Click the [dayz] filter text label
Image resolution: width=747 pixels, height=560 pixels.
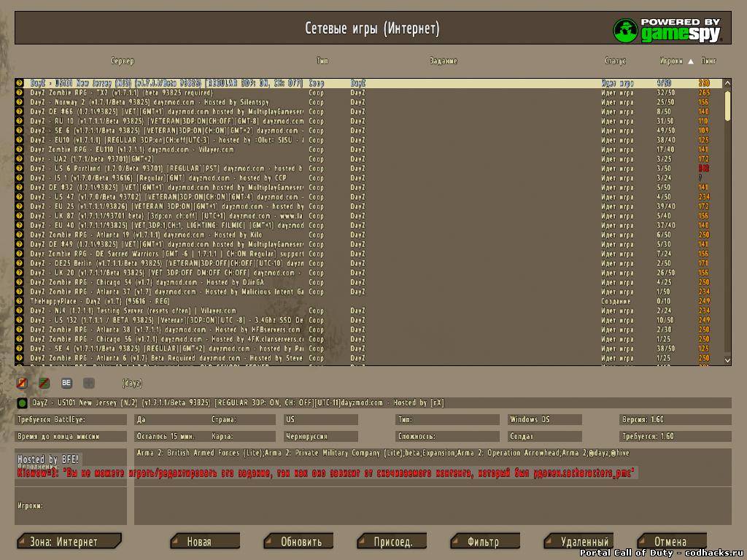pyautogui.click(x=132, y=383)
